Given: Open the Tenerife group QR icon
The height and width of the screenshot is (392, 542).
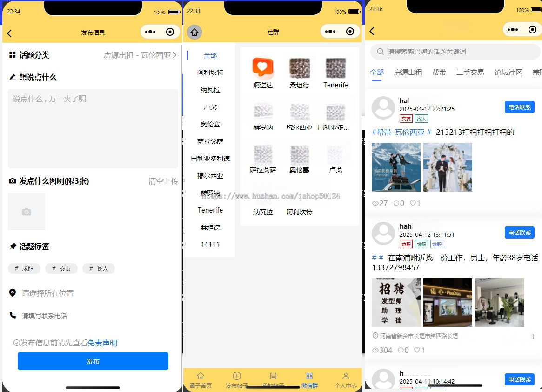Looking at the screenshot, I should [335, 68].
